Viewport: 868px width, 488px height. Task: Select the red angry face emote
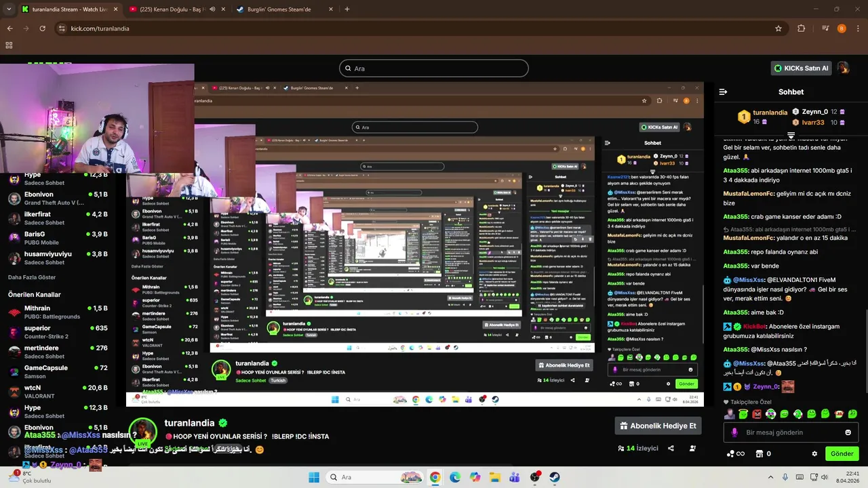757,414
